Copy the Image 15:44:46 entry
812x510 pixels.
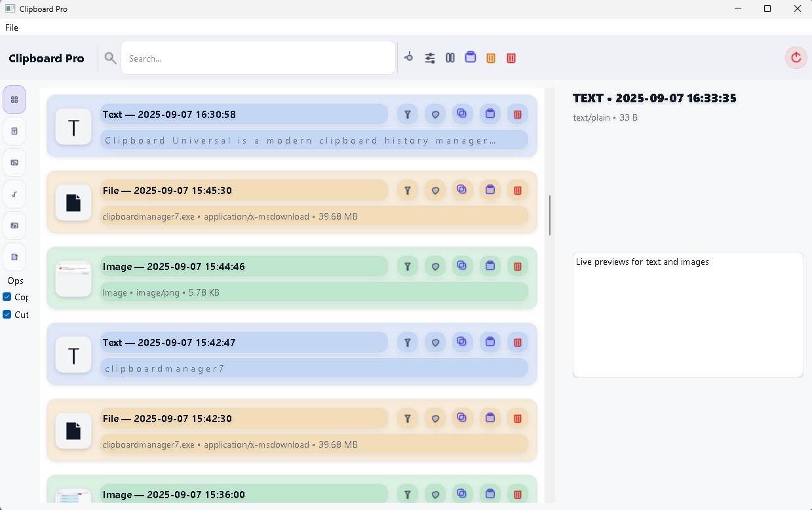click(463, 266)
